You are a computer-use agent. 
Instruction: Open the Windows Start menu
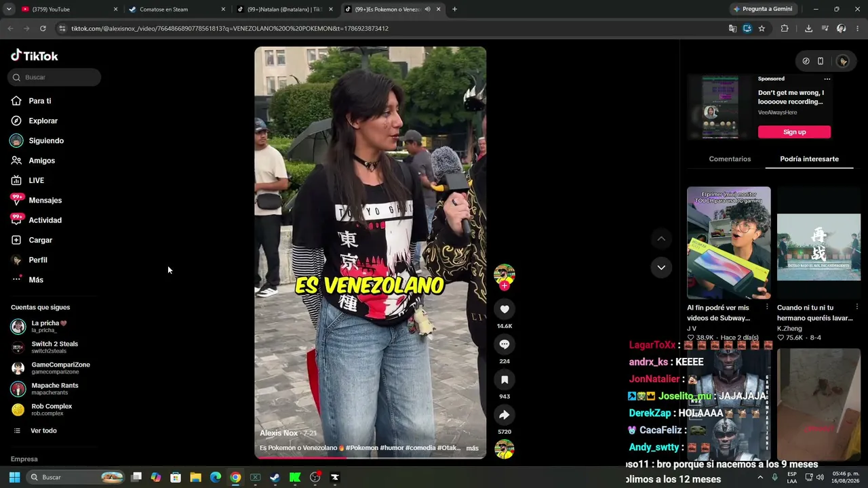click(x=14, y=477)
